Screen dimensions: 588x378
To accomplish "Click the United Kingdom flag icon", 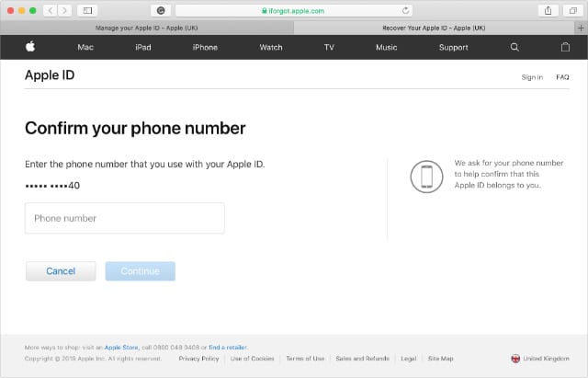I will [x=515, y=359].
